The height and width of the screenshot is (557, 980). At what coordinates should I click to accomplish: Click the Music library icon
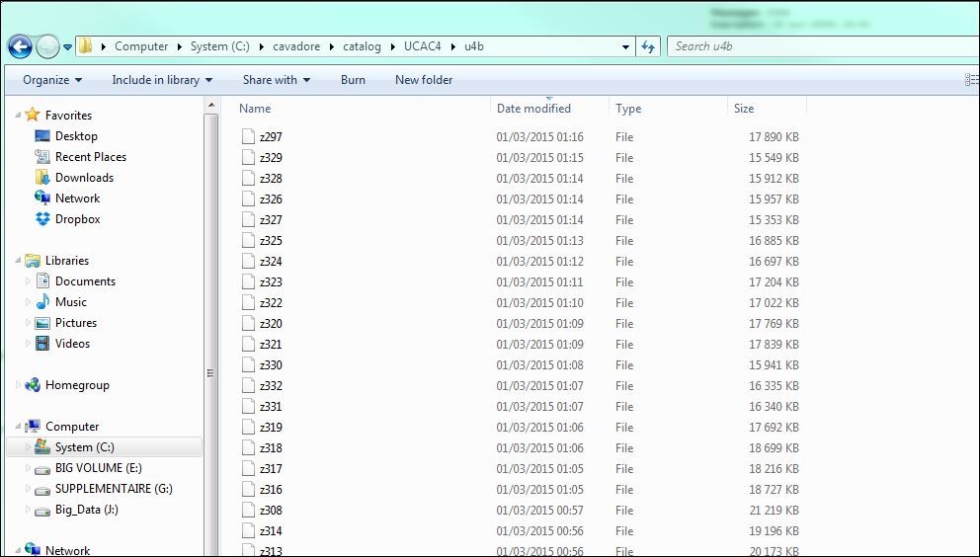coord(42,302)
